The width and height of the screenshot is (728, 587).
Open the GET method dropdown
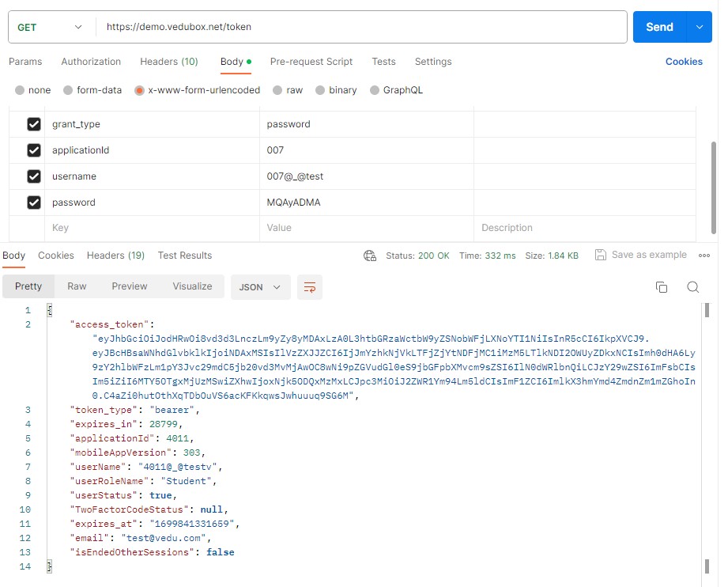click(50, 27)
